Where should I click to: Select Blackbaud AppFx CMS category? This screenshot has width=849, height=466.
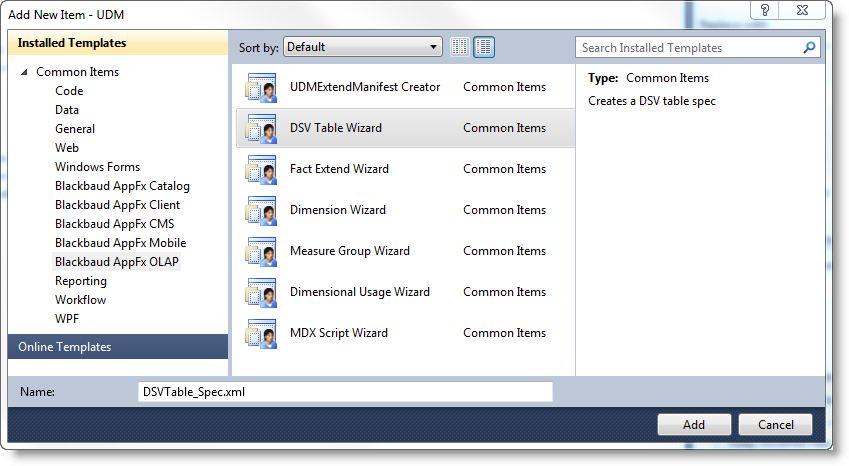click(x=114, y=224)
